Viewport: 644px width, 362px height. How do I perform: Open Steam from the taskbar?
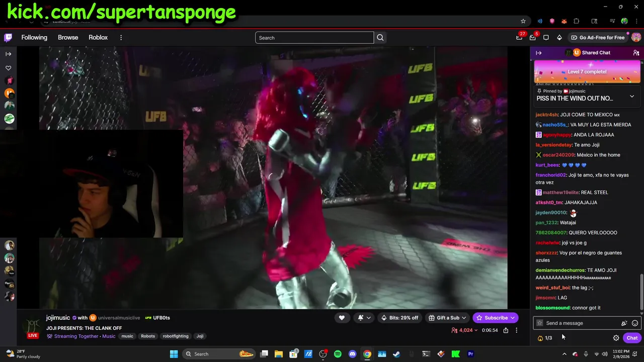pyautogui.click(x=396, y=354)
